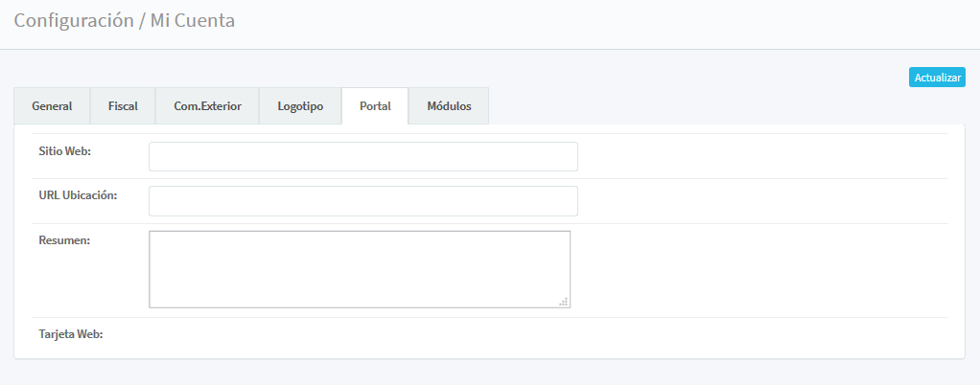Viewport: 980px width, 385px height.
Task: Click the active Portal tab
Action: tap(375, 106)
